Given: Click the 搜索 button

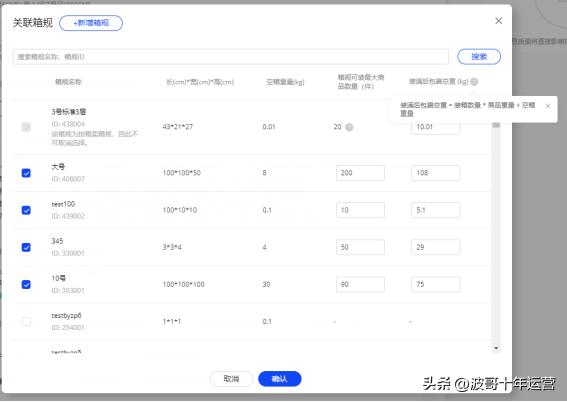Looking at the screenshot, I should pyautogui.click(x=479, y=57).
